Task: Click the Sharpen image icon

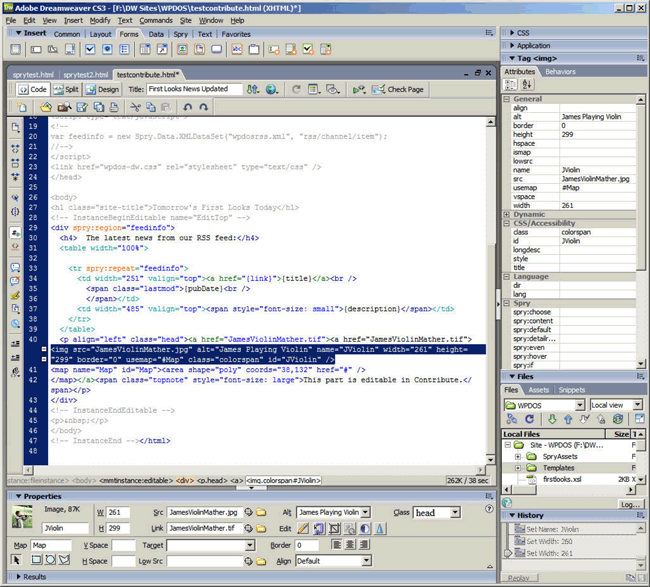Action: coord(380,528)
